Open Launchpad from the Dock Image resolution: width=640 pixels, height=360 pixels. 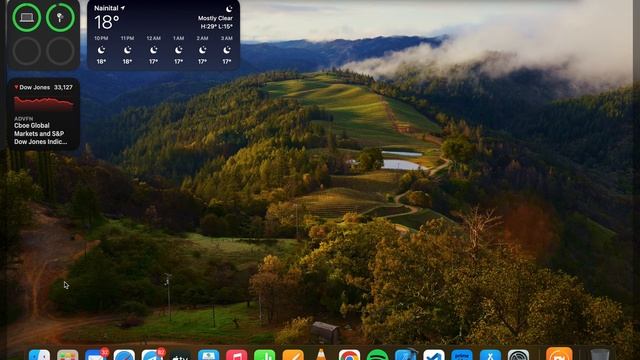[68, 355]
